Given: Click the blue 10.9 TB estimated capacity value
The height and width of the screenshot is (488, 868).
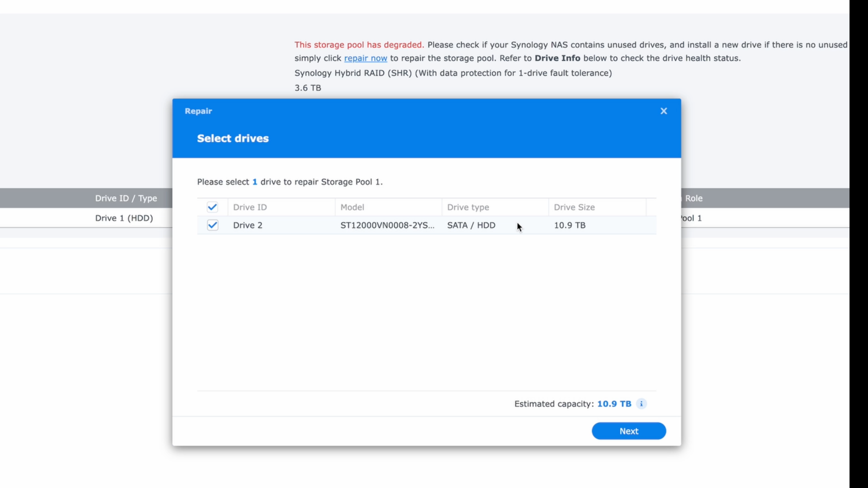Looking at the screenshot, I should coord(614,404).
